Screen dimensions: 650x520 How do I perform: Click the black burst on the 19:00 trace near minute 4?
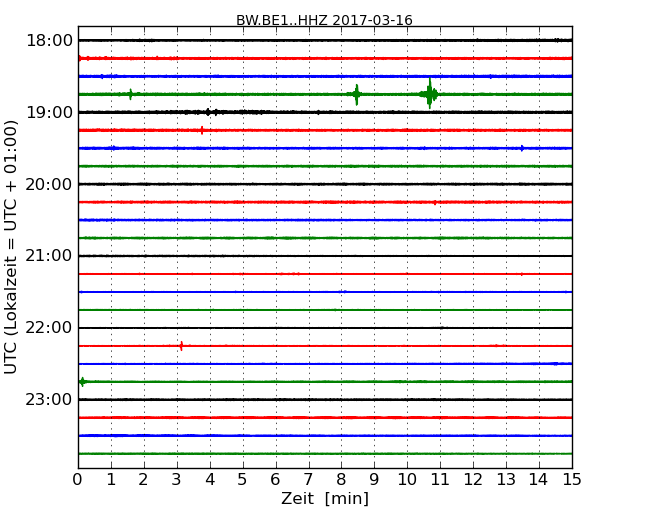209,112
